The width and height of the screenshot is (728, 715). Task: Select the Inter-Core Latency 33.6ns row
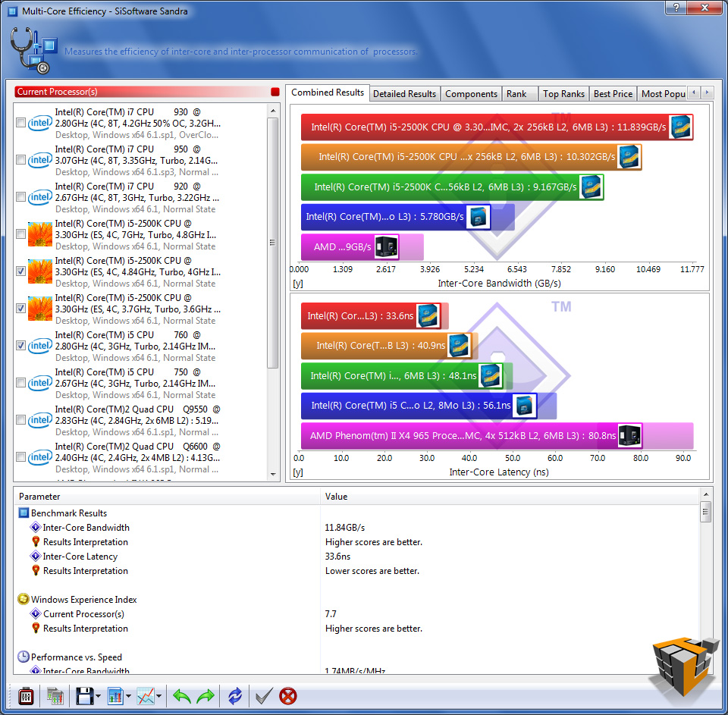[356, 557]
